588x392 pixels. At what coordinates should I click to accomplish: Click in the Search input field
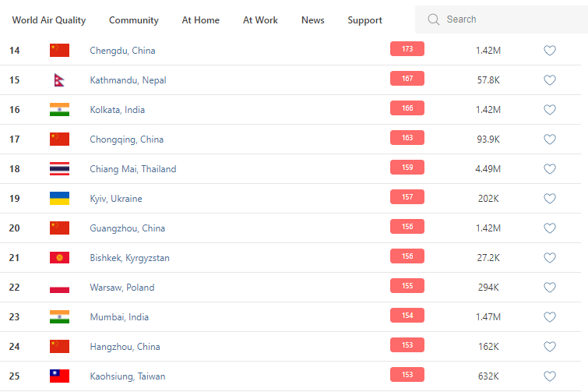(506, 19)
